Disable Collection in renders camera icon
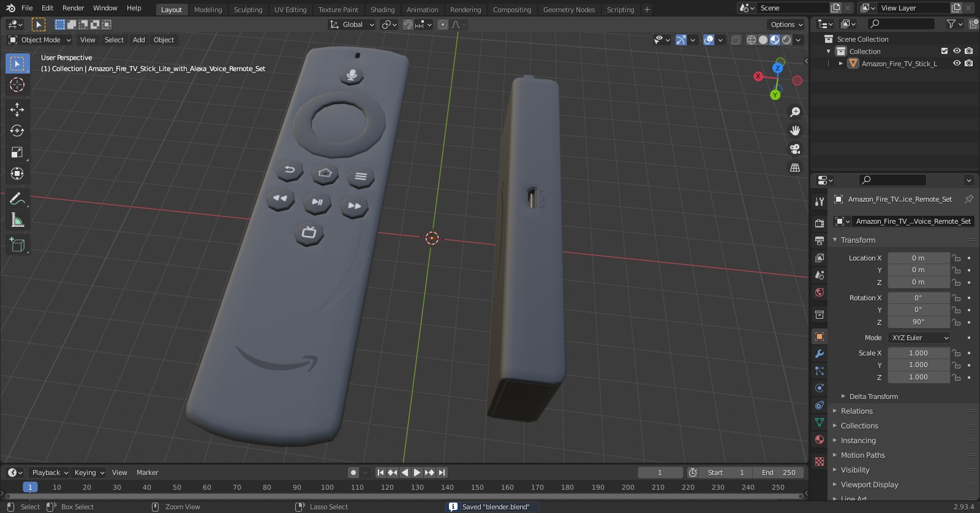Screen dimensions: 980x513 tap(968, 51)
